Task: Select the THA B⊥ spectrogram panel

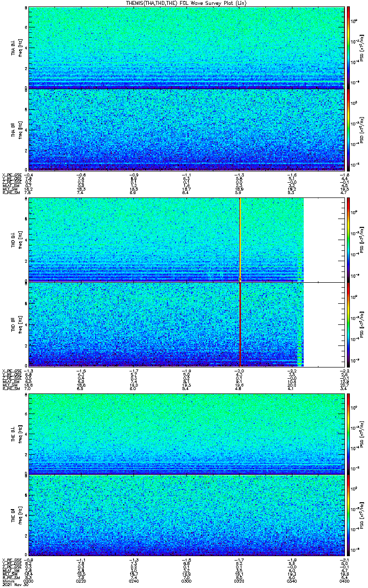Action: tap(186, 48)
